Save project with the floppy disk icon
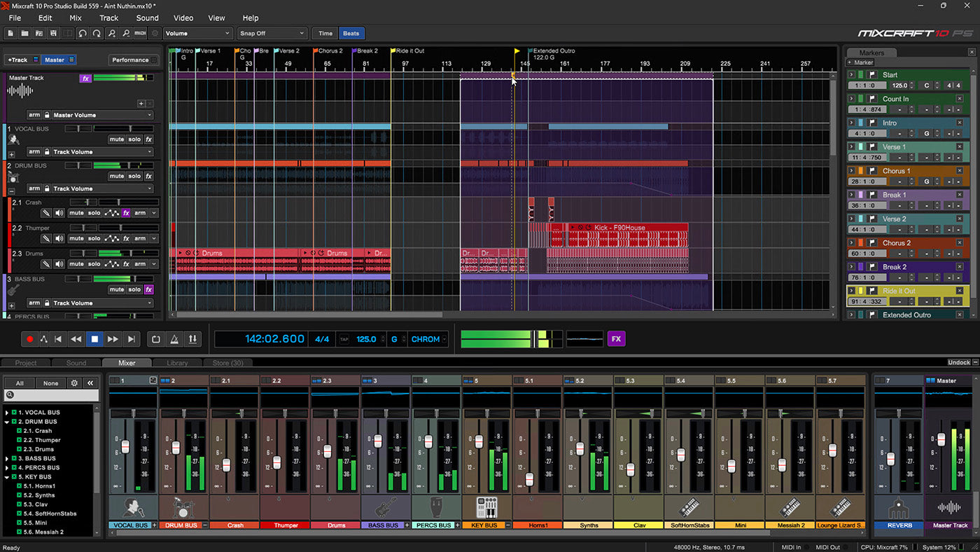Screen dimensions: 980x552 pyautogui.click(x=54, y=33)
